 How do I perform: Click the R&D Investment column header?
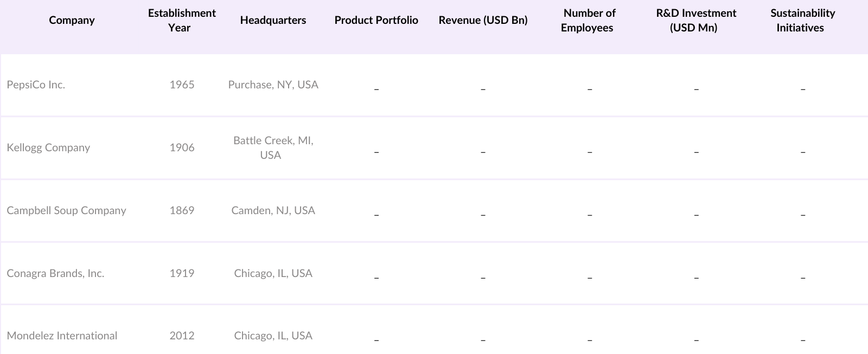(695, 20)
